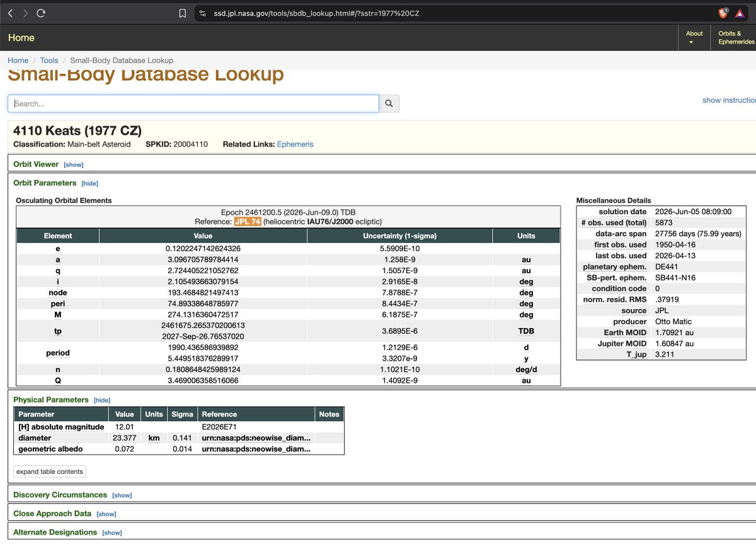This screenshot has width=756, height=551.
Task: Click the expand table contents button
Action: click(49, 472)
